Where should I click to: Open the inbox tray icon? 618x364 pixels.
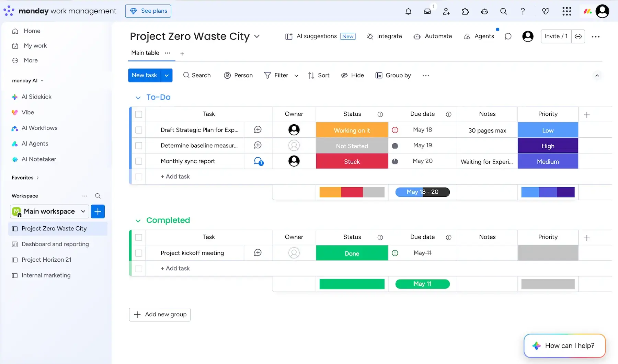tap(427, 11)
